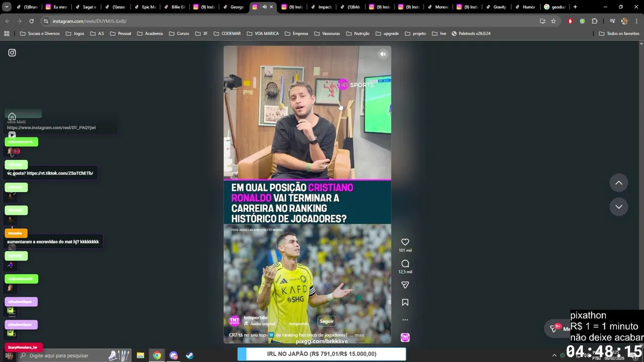Open Chrome's three-dot menu
The width and height of the screenshot is (644, 362).
(x=636, y=21)
